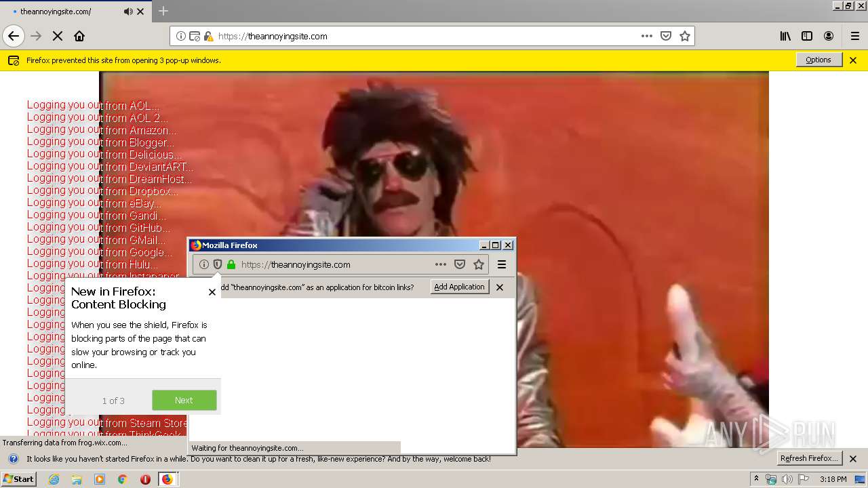Image resolution: width=868 pixels, height=488 pixels.
Task: Close the theannoyingsite.com tab
Action: (x=140, y=12)
